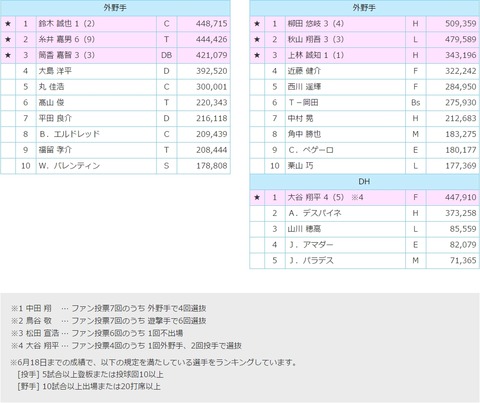Click vote count 421,079
Image resolution: width=480 pixels, height=403 pixels.
point(212,55)
